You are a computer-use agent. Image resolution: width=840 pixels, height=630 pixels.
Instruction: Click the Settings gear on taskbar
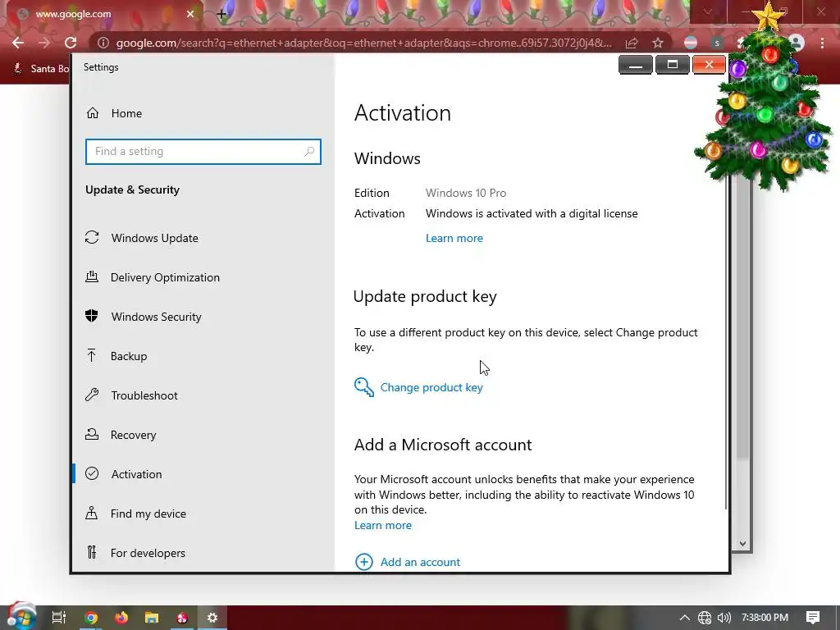(x=212, y=618)
